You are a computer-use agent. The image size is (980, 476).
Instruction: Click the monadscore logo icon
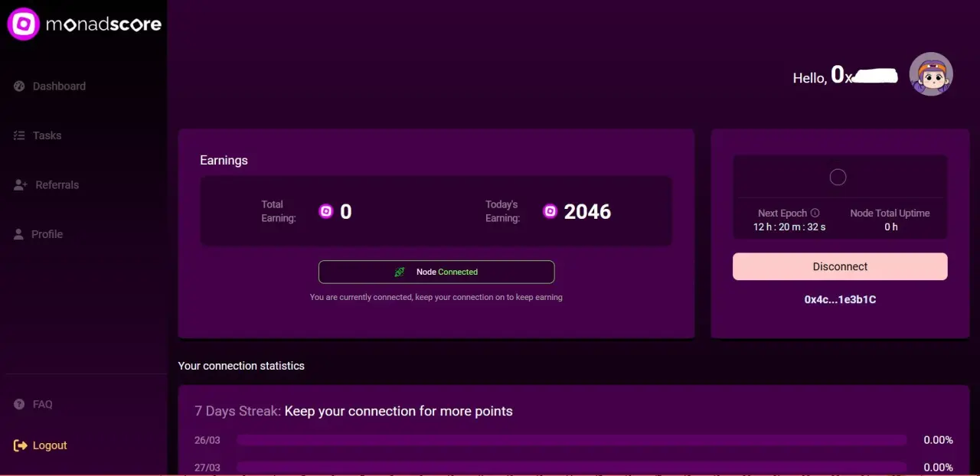[24, 24]
